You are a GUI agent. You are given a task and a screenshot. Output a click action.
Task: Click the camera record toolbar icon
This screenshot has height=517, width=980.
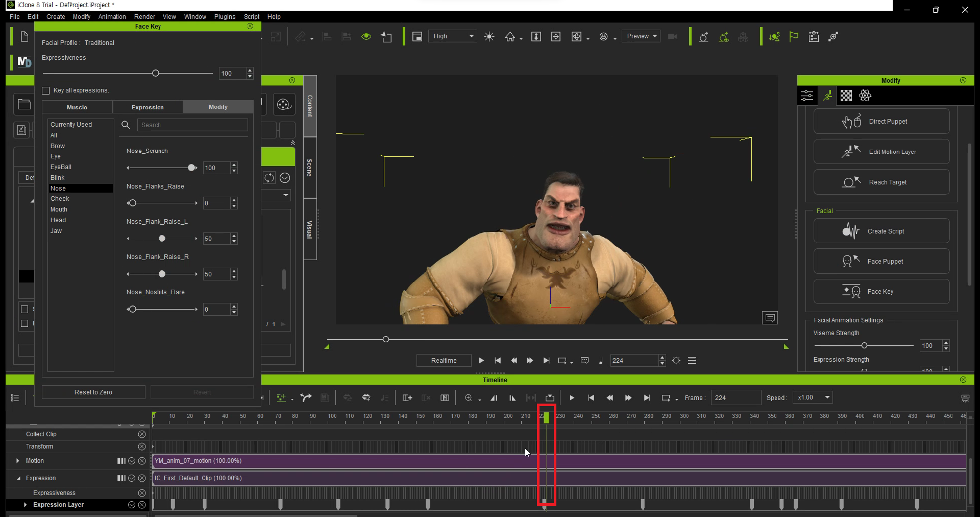pos(673,37)
